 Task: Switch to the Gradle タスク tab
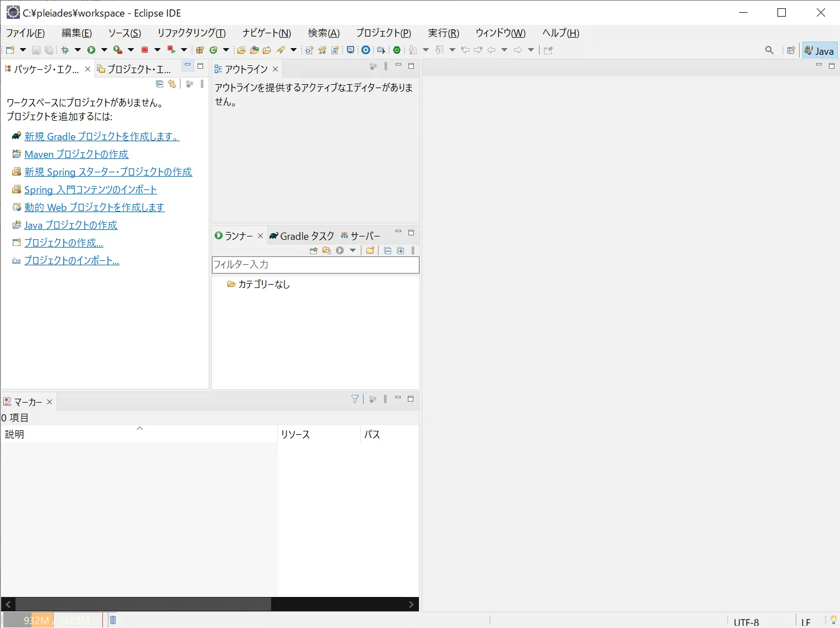click(302, 236)
